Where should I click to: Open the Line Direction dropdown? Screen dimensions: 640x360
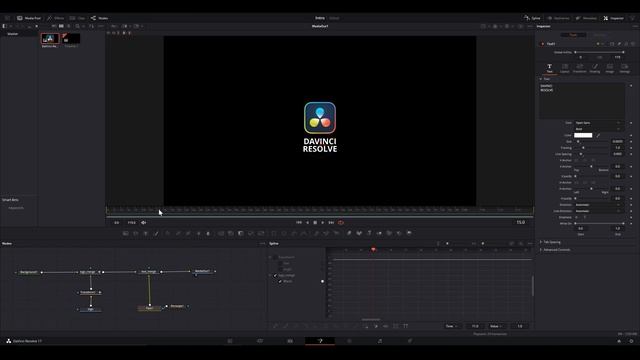[x=598, y=211]
